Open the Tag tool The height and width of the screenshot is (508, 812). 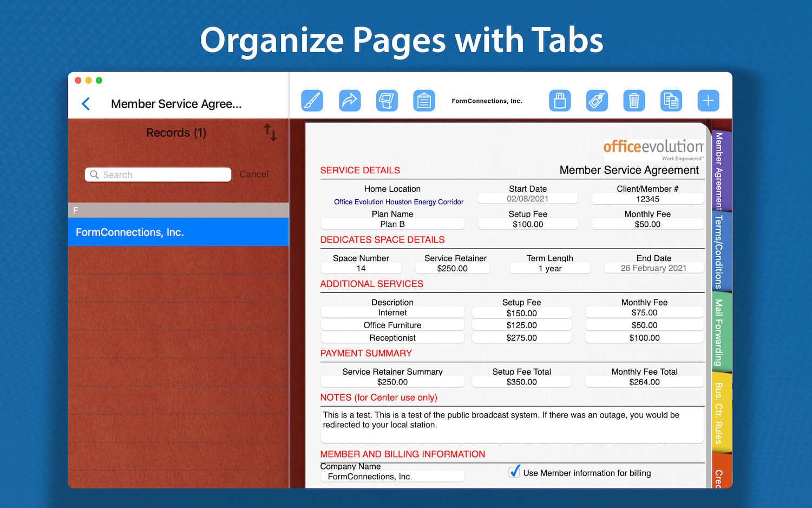point(597,100)
